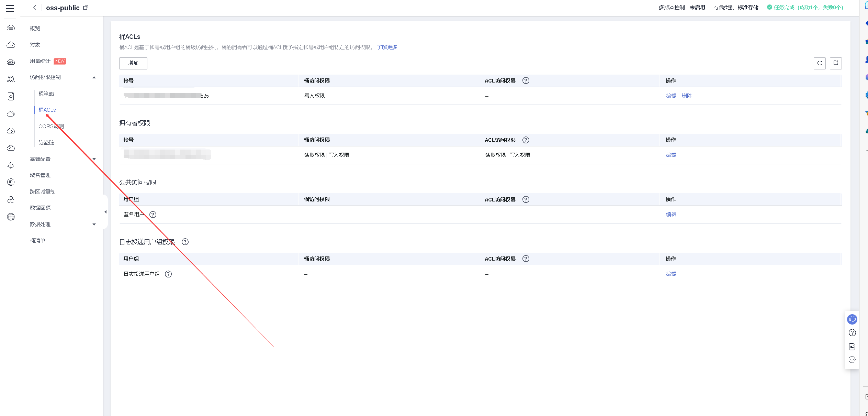868x416 pixels.
Task: Click the smiley feedback icon
Action: tap(852, 360)
